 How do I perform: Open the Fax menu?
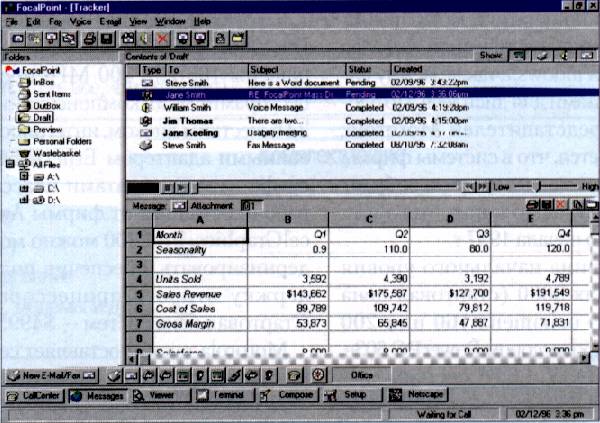point(55,22)
